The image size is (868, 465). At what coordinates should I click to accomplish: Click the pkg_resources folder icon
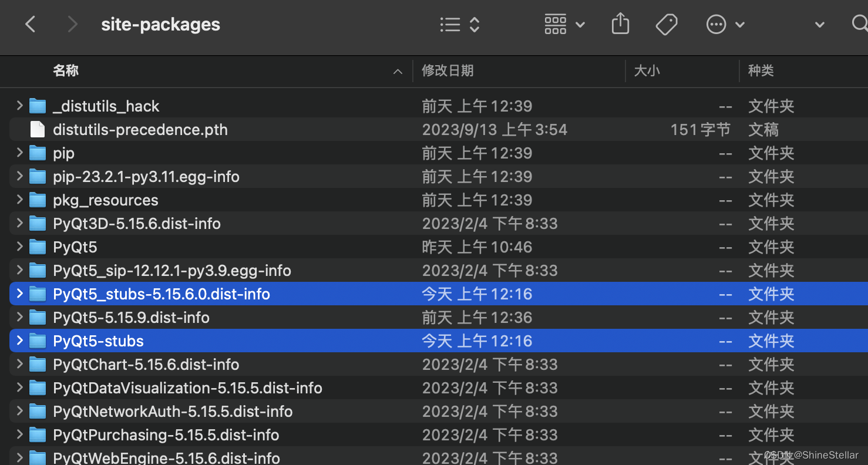(x=38, y=200)
